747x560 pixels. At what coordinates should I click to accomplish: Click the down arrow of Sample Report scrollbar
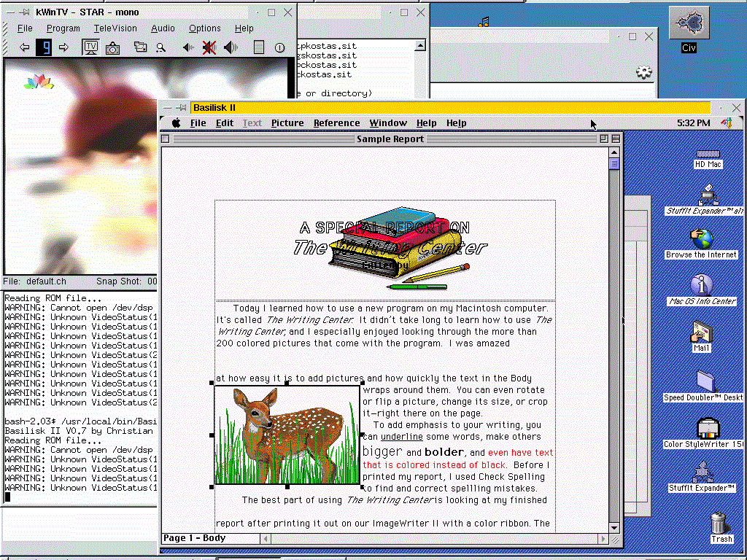(x=614, y=528)
